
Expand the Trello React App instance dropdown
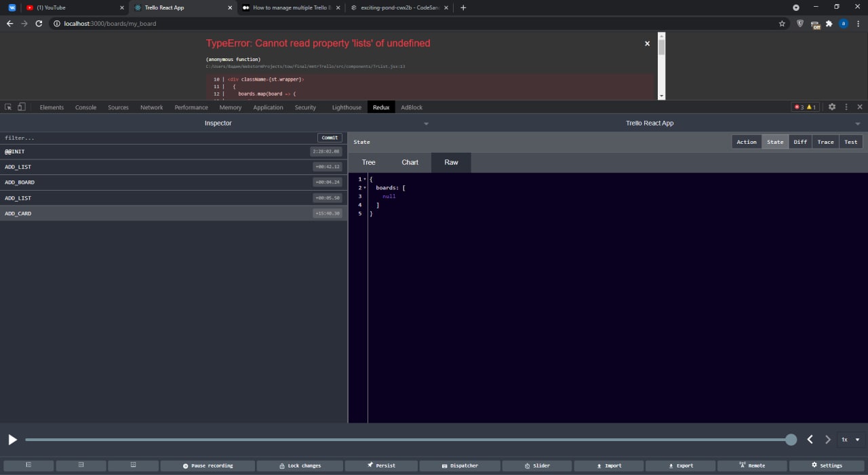click(857, 123)
